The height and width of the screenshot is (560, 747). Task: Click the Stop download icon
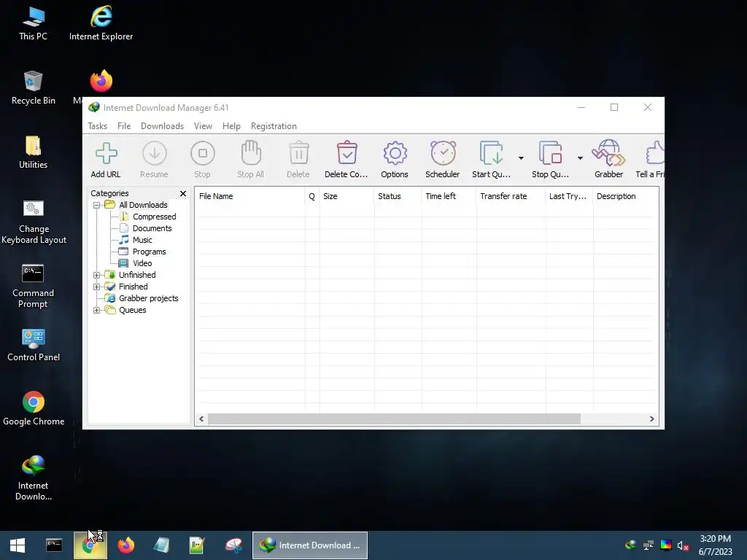[203, 160]
